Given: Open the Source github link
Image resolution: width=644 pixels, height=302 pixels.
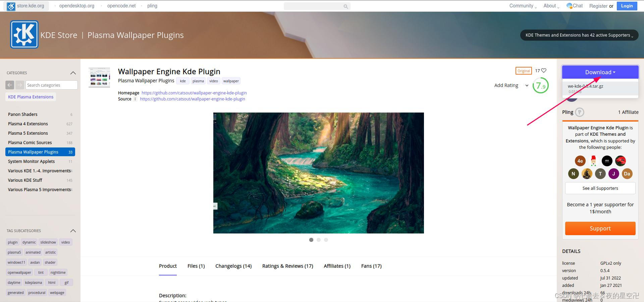Looking at the screenshot, I should tap(192, 99).
